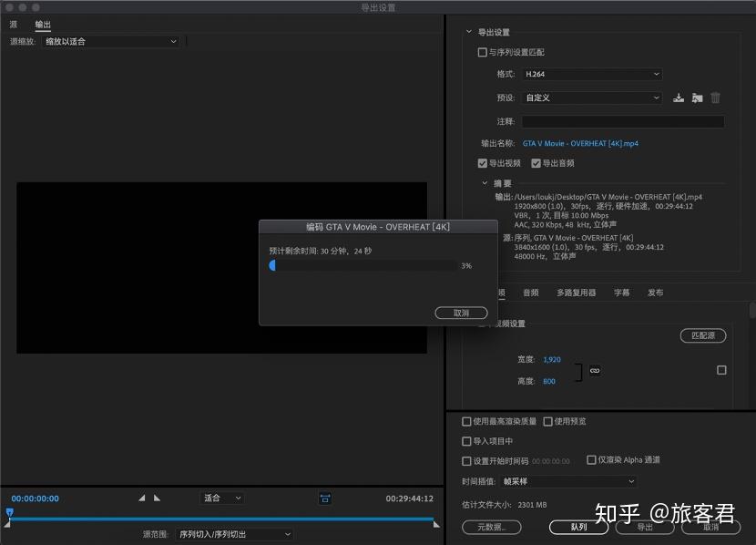The height and width of the screenshot is (545, 756).
Task: Click the set in point marker icon
Action: 142,498
